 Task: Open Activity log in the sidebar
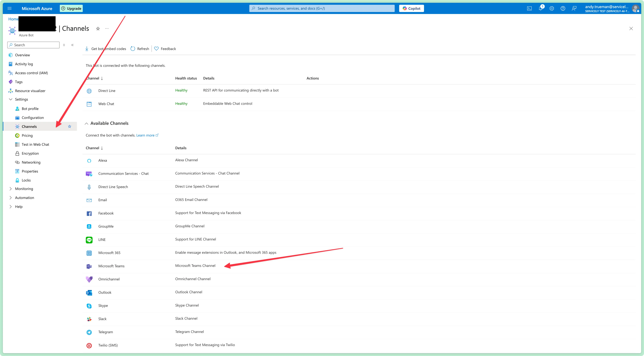tap(24, 64)
